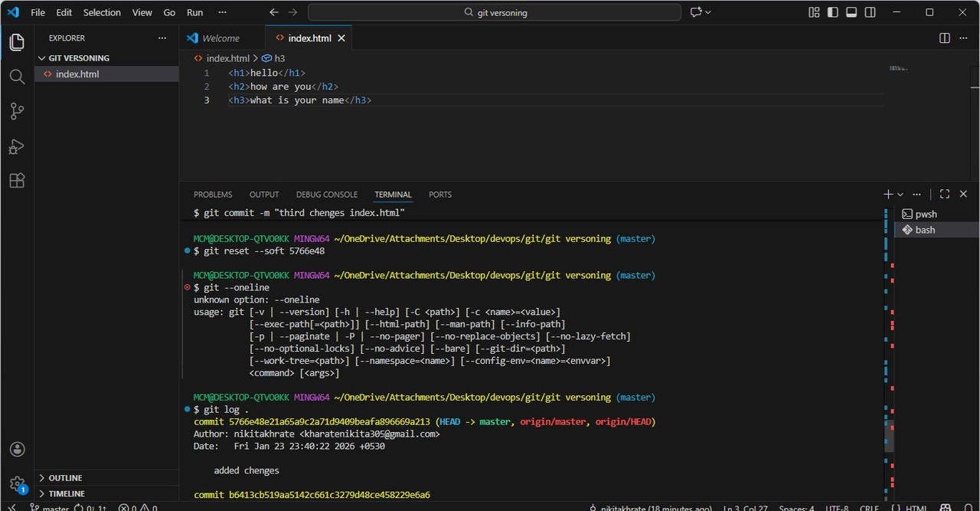980x511 pixels.
Task: Open Explorer Views and More Actions ellipsis
Action: [x=162, y=38]
